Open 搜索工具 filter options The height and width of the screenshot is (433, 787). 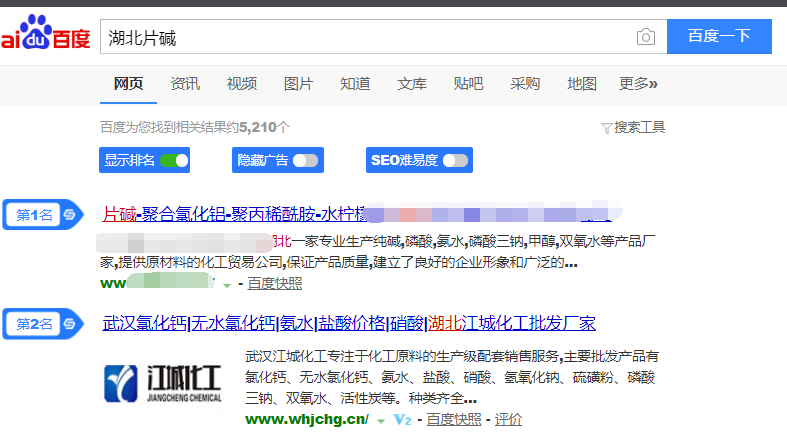[639, 127]
